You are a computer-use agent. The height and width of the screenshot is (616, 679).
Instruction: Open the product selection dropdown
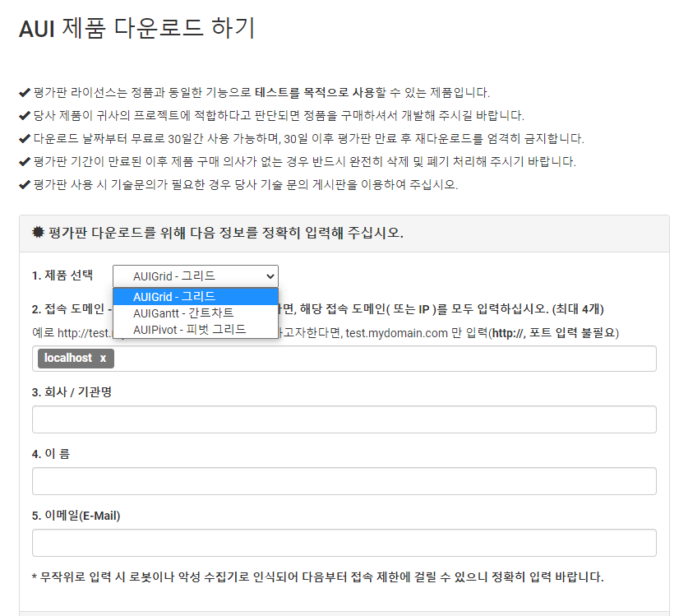click(196, 276)
